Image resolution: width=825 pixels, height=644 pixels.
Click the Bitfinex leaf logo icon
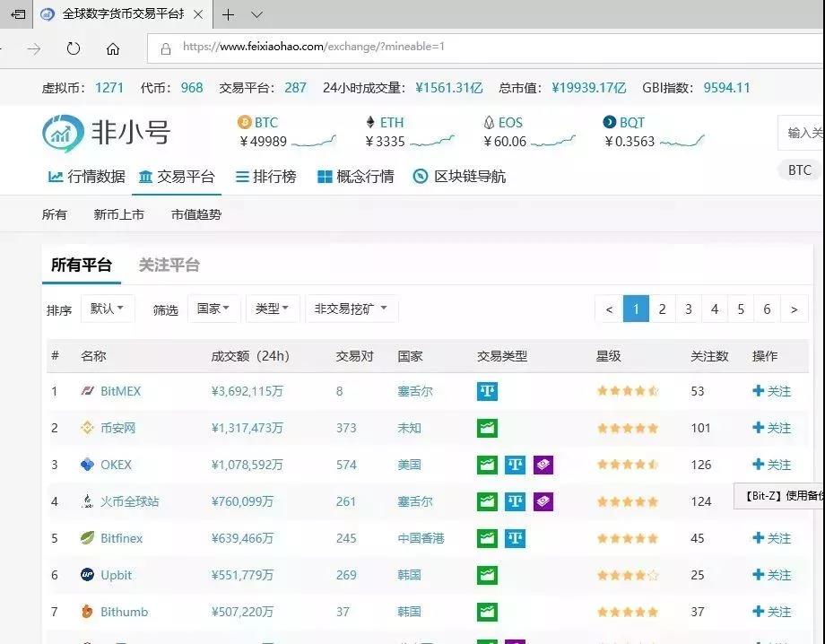87,538
